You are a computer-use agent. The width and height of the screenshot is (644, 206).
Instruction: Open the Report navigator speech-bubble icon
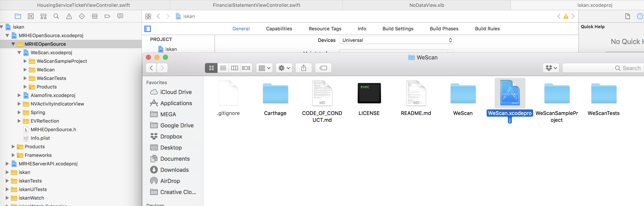(x=120, y=16)
